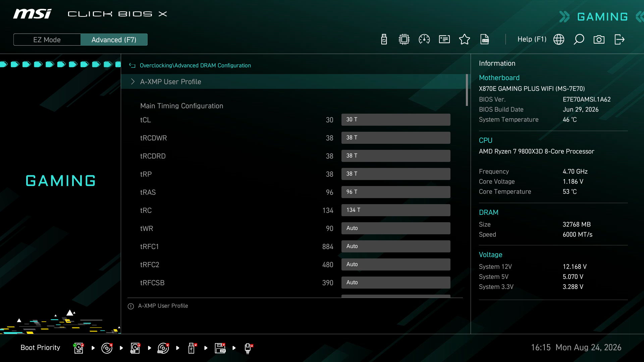Click the date and time 16:15 Mon Aug 24, 2026
This screenshot has width=644, height=362.
click(x=576, y=348)
